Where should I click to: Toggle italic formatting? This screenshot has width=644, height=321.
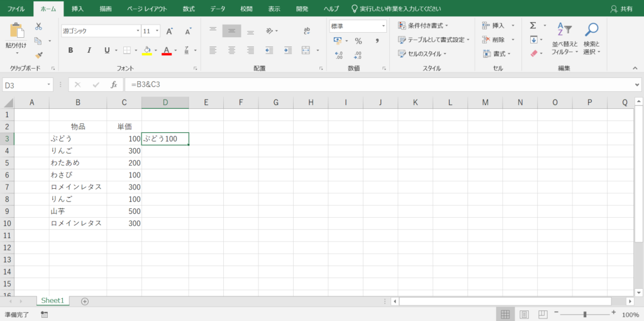point(88,50)
